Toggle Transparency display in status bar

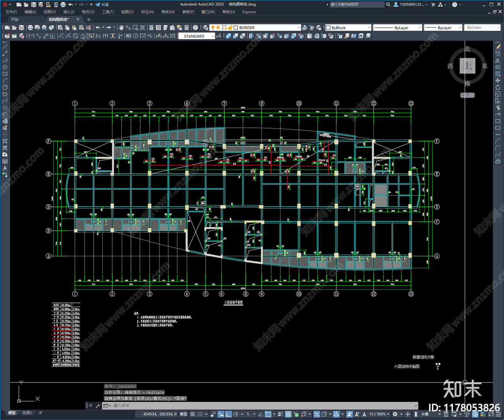click(x=288, y=414)
